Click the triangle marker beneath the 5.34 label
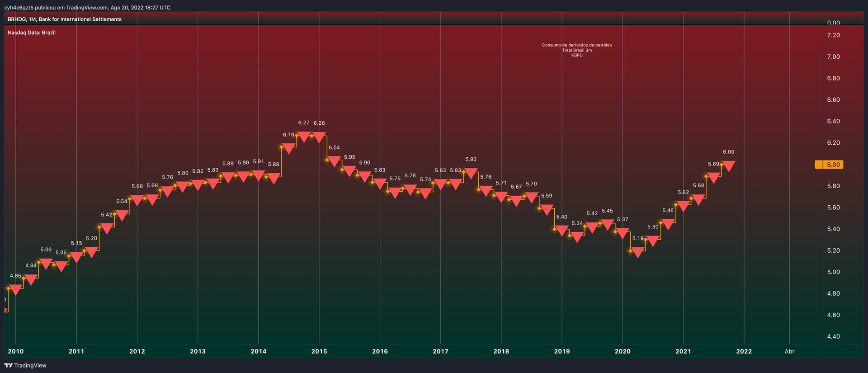The width and height of the screenshot is (868, 373). [577, 237]
